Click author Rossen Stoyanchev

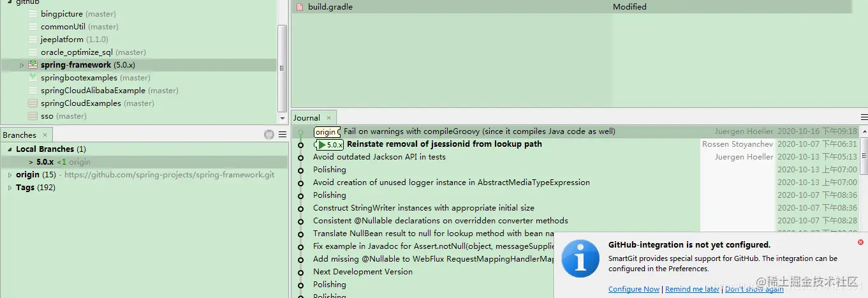pyautogui.click(x=737, y=144)
